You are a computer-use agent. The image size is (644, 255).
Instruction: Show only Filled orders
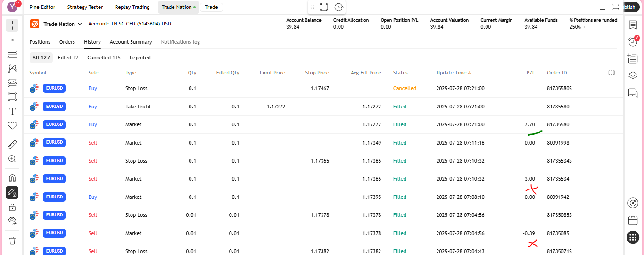click(68, 58)
